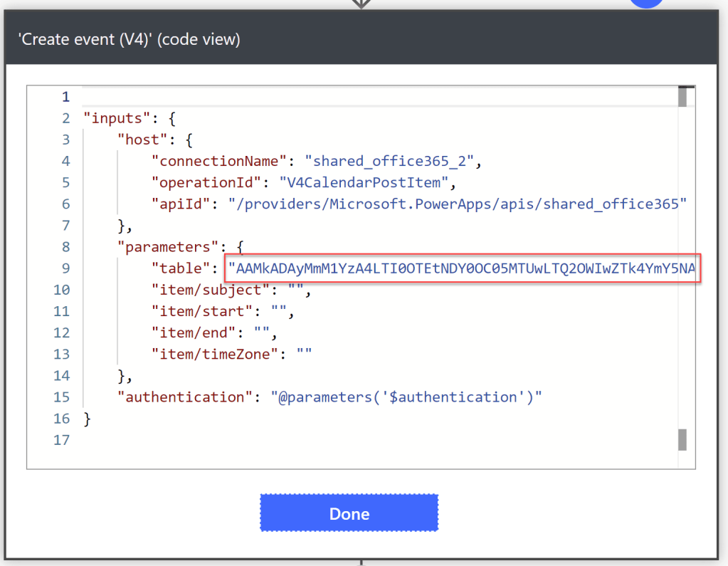The image size is (728, 566).
Task: Click line number 9 in the gutter
Action: (66, 269)
